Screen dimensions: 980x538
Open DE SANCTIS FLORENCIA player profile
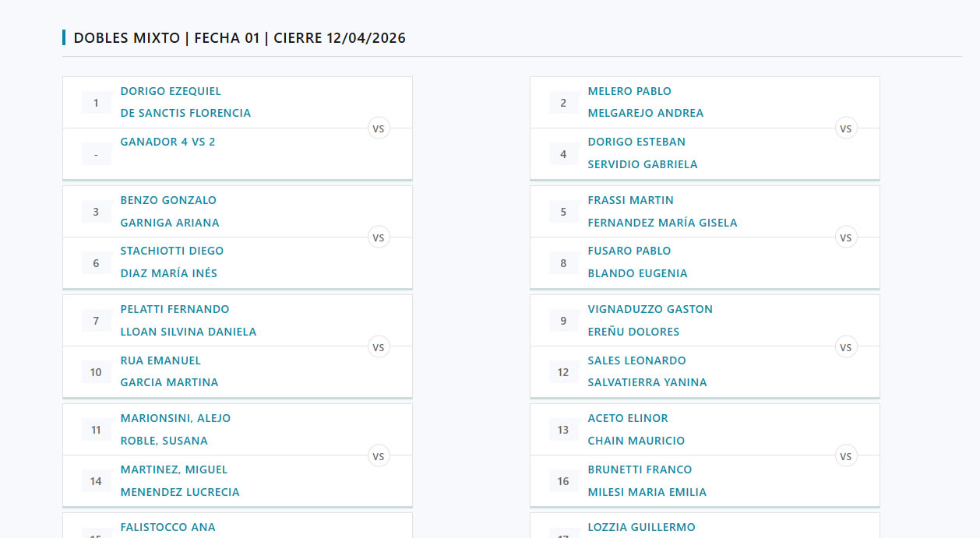point(185,113)
